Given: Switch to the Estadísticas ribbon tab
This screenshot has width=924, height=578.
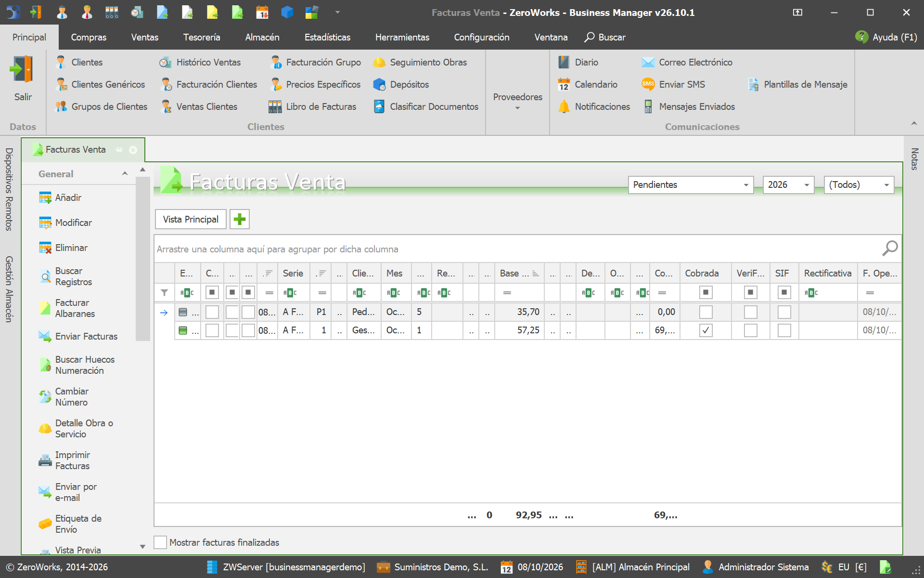Looking at the screenshot, I should coord(327,37).
